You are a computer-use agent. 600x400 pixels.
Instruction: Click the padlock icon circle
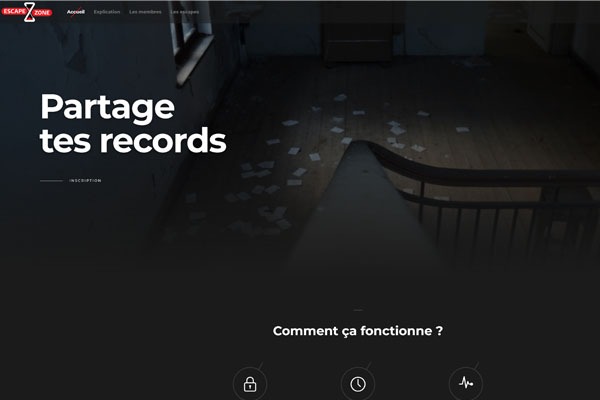[x=250, y=384]
